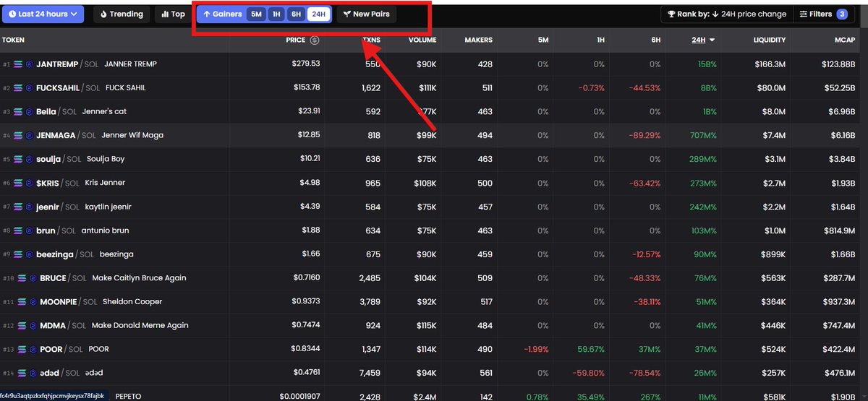868x401 pixels.
Task: Switch Gainers period to 1H
Action: [x=276, y=14]
